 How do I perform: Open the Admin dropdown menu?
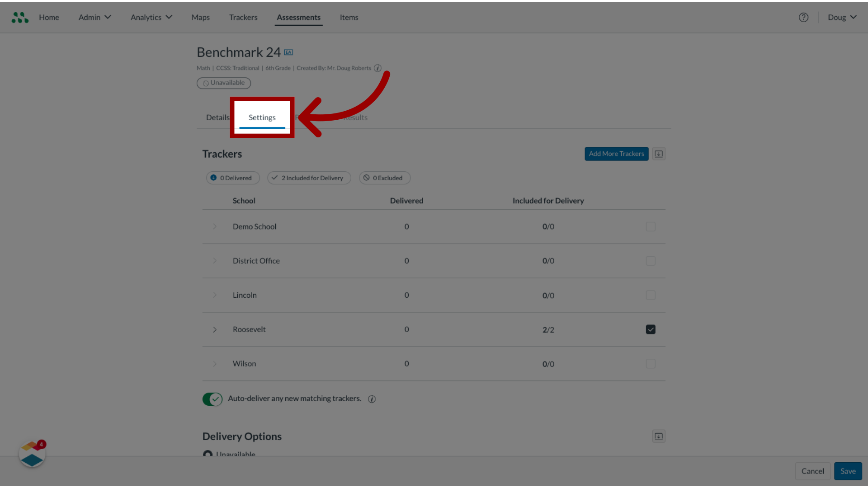point(94,17)
